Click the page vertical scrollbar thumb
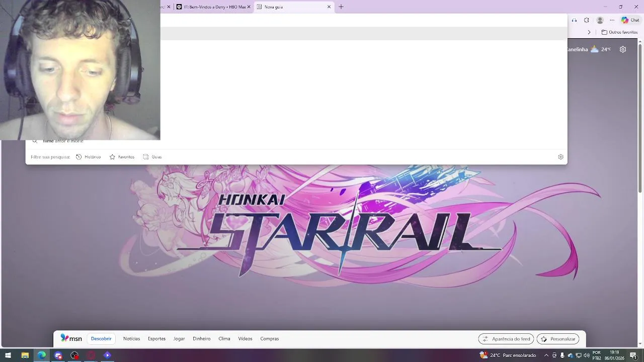Image resolution: width=644 pixels, height=362 pixels. (640, 118)
